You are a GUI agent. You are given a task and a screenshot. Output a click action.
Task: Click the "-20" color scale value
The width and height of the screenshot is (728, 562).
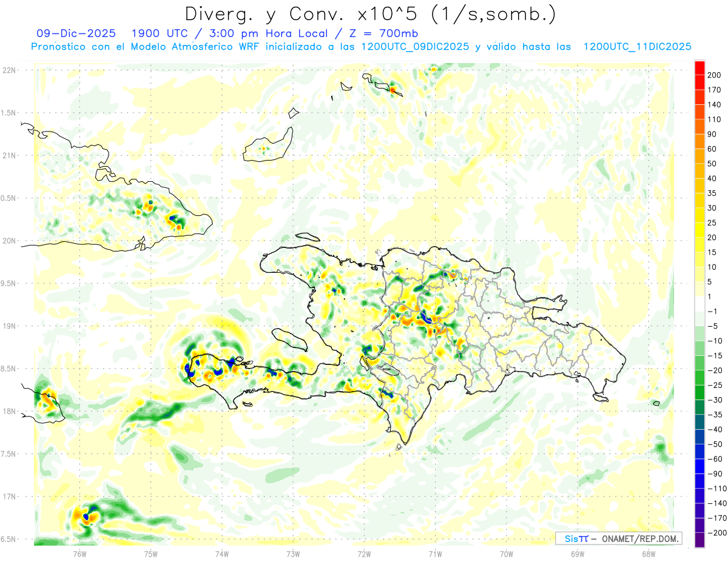pyautogui.click(x=714, y=371)
